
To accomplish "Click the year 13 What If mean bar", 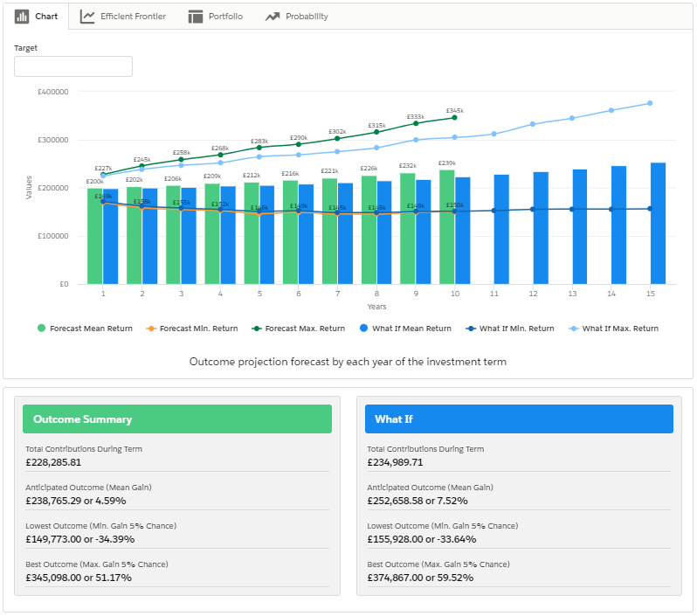I will (x=580, y=226).
